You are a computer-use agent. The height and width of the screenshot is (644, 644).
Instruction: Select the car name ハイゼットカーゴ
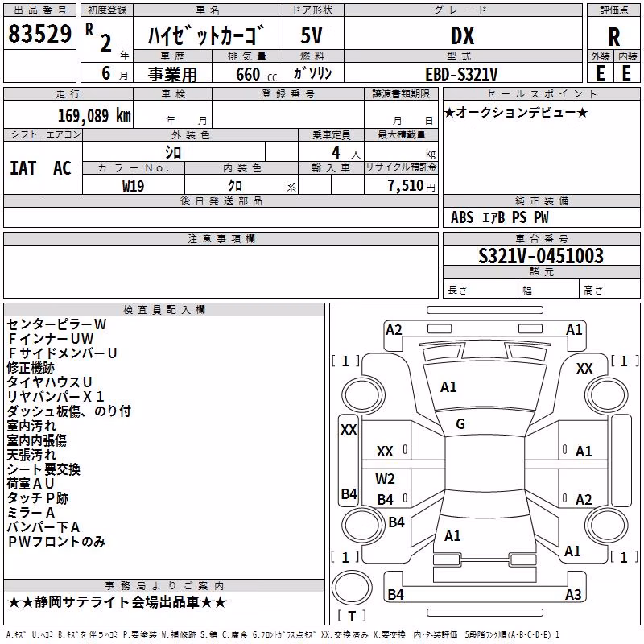pos(206,35)
